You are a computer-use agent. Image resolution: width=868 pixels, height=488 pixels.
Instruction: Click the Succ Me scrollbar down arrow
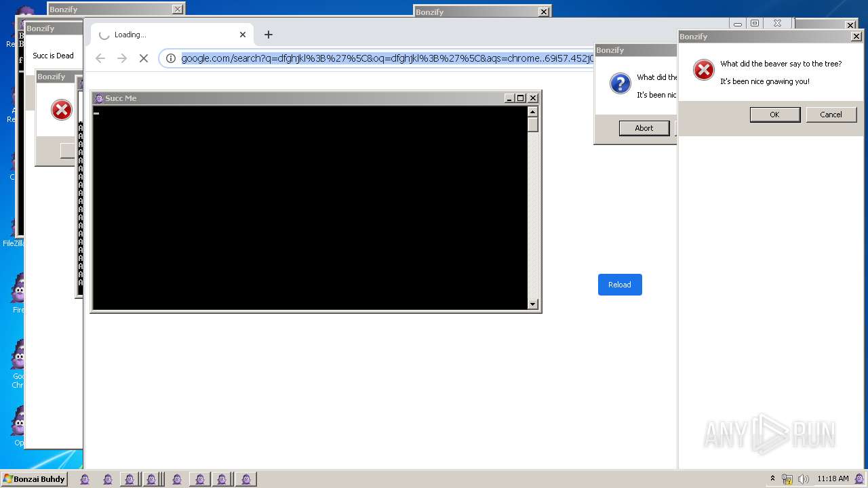click(533, 304)
